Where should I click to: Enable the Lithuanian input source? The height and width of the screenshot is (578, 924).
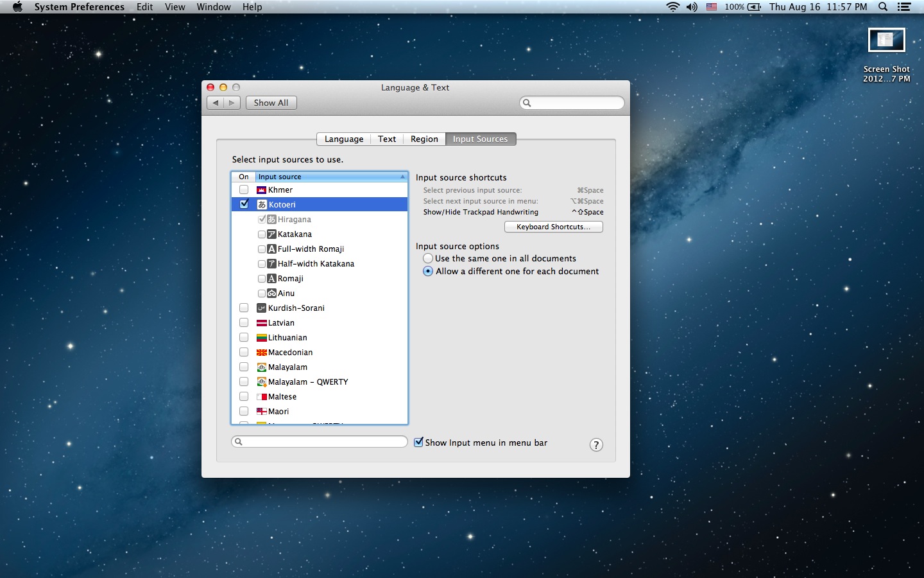244,338
